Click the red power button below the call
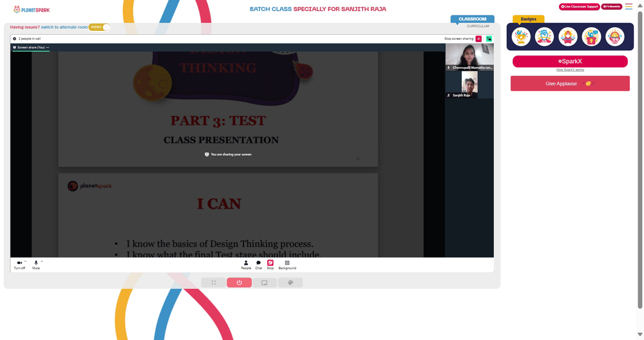644x340 pixels. coord(239,283)
